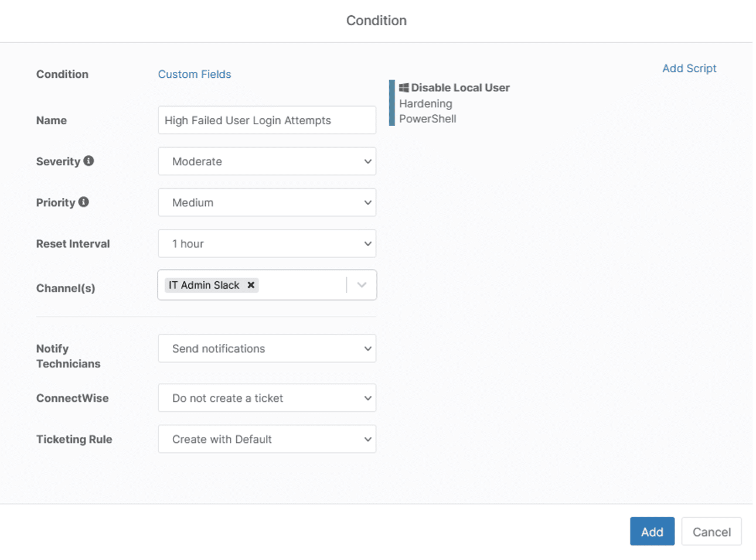This screenshot has height=560, width=756.
Task: Click the Windows icon beside Disable Local User
Action: 403,87
